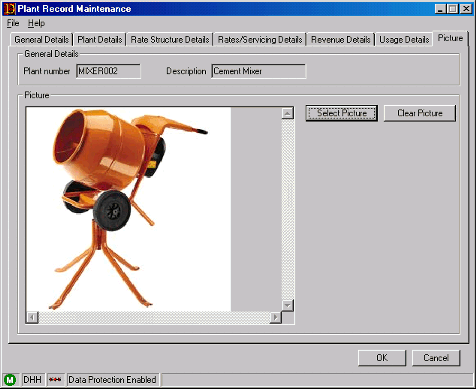Screen dimensions: 476x389
Task: Click the picture scroll right arrow
Action: (x=275, y=317)
